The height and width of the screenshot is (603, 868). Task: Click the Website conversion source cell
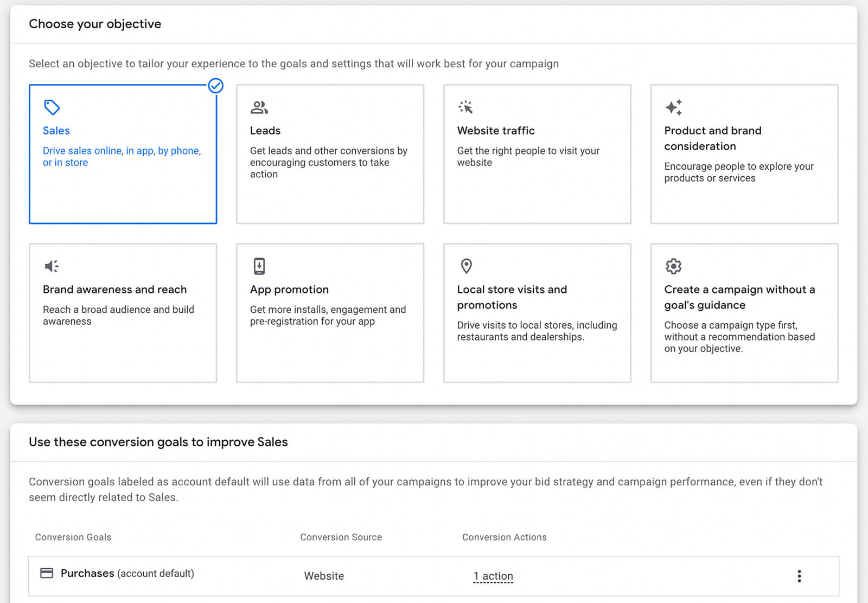pos(324,576)
